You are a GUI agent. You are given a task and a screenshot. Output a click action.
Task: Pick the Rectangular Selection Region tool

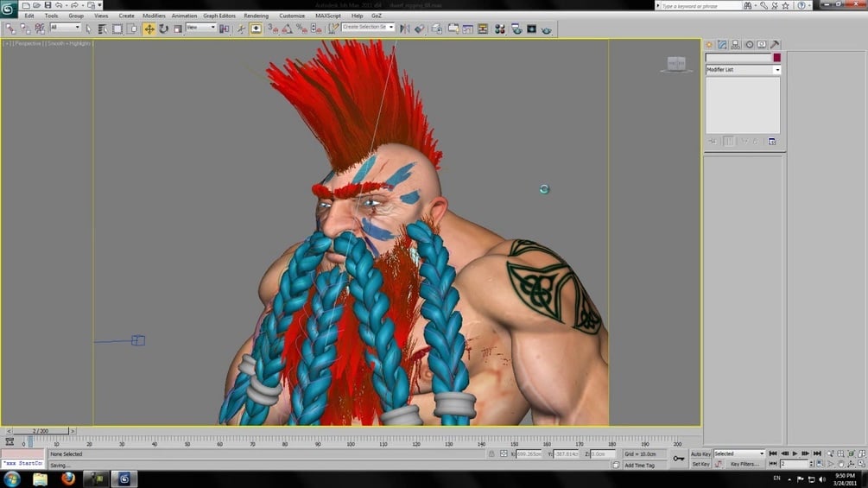(117, 29)
